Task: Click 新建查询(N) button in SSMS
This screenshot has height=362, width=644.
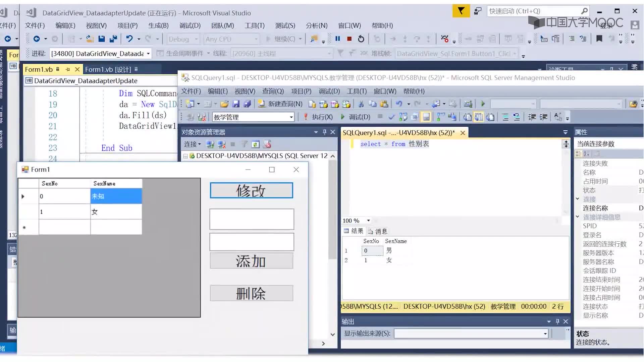Action: point(280,104)
